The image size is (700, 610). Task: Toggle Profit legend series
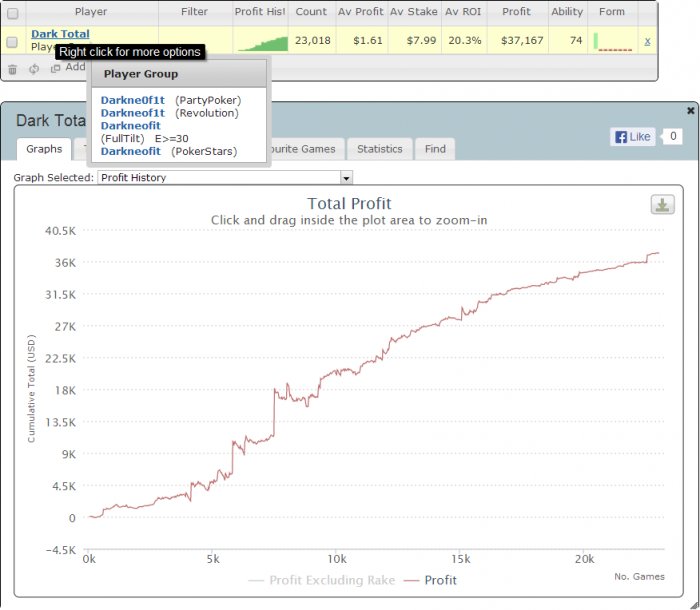tap(430, 580)
